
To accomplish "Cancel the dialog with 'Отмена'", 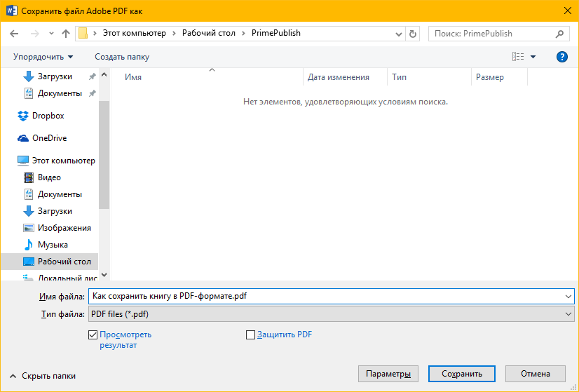I will 536,374.
